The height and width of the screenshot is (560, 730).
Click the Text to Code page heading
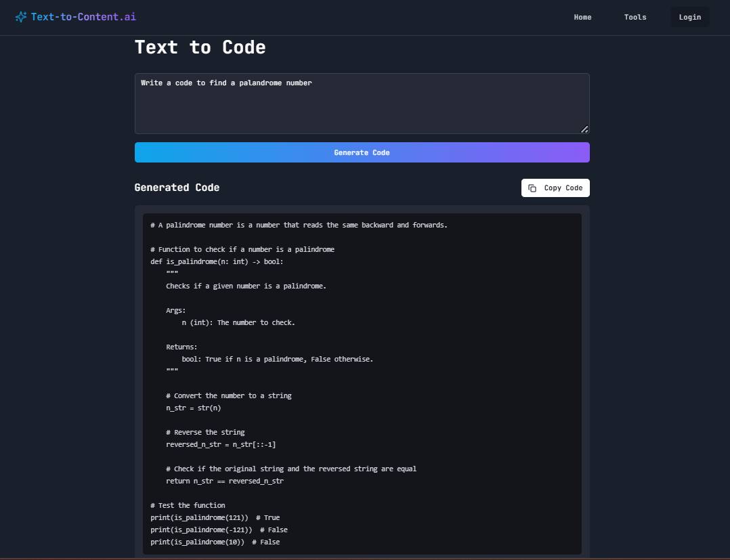coord(200,47)
